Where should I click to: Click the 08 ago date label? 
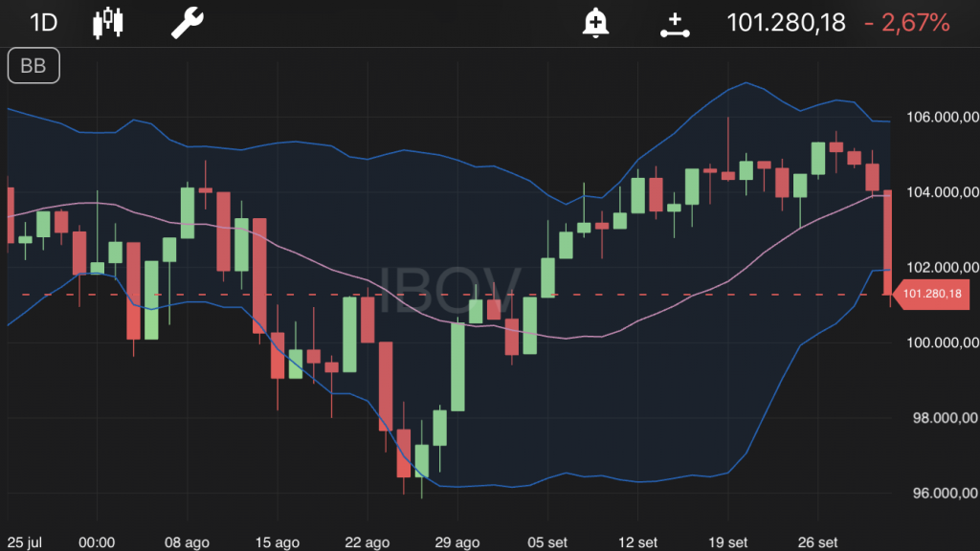[187, 542]
